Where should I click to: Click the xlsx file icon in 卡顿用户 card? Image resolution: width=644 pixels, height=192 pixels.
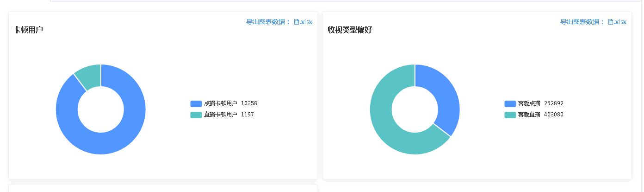(297, 22)
